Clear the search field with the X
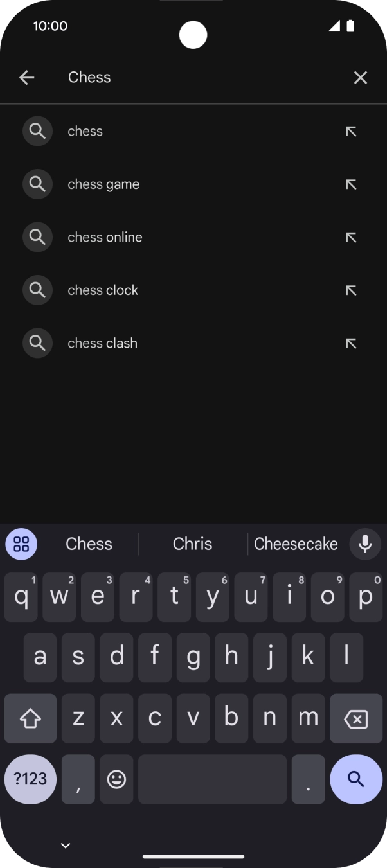387x868 pixels. [360, 77]
